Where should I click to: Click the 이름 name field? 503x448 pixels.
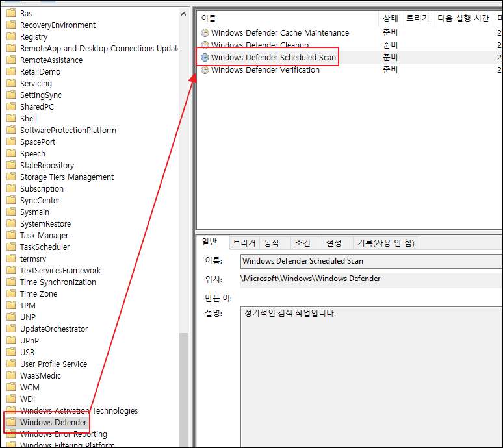(371, 261)
